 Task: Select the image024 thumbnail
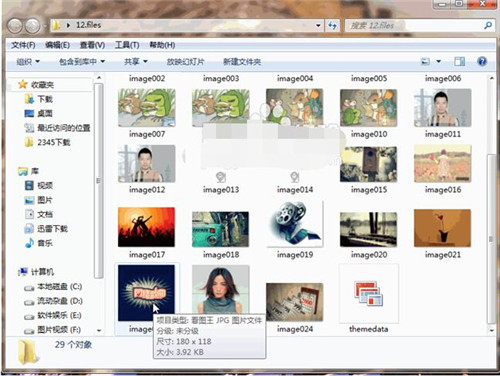click(295, 302)
